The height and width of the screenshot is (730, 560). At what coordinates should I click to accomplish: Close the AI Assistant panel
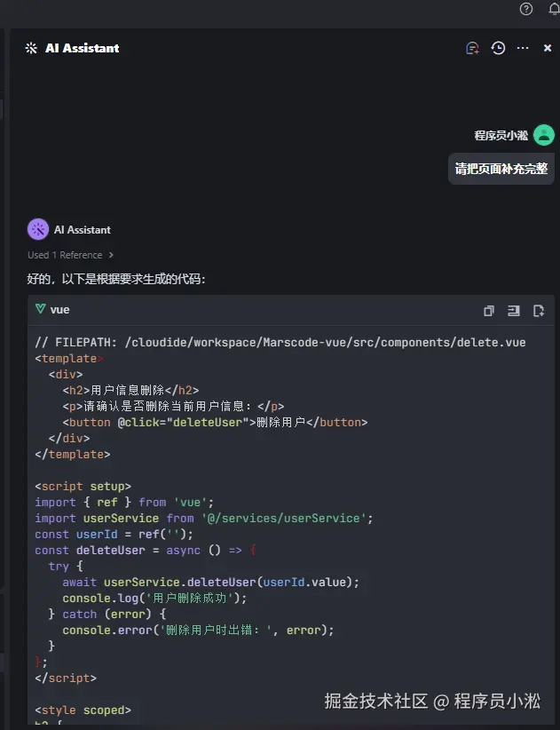coord(548,48)
